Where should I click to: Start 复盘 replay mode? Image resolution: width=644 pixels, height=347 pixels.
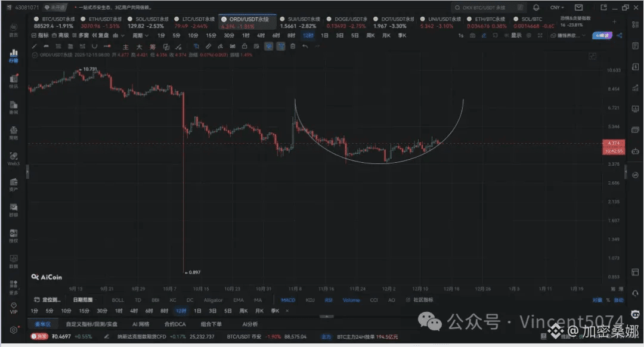click(101, 35)
